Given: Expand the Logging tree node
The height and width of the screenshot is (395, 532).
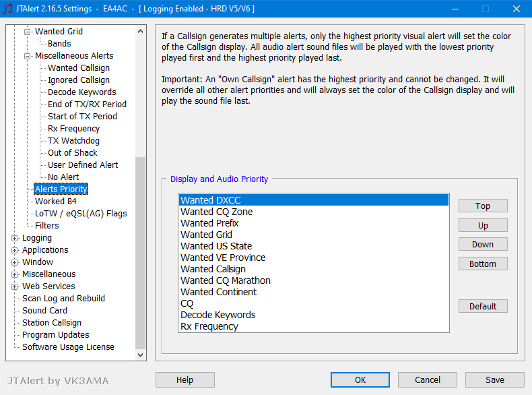Looking at the screenshot, I should coord(14,238).
